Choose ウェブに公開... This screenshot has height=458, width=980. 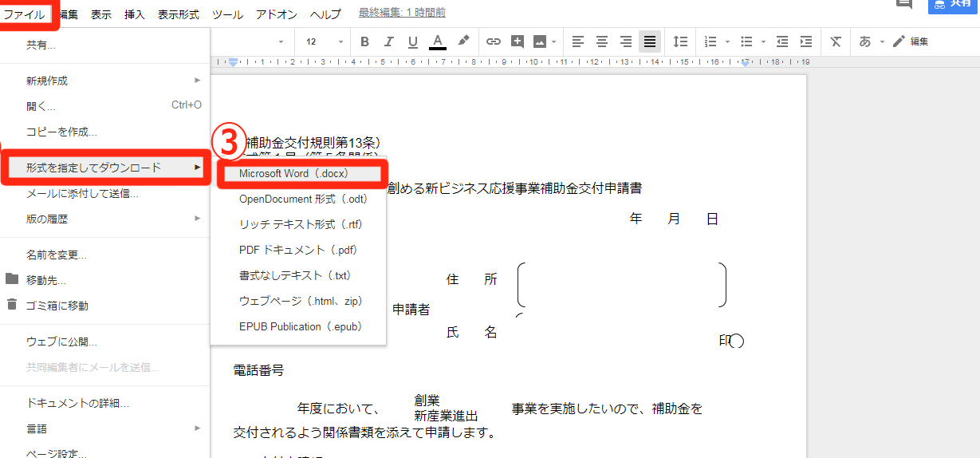(x=105, y=342)
